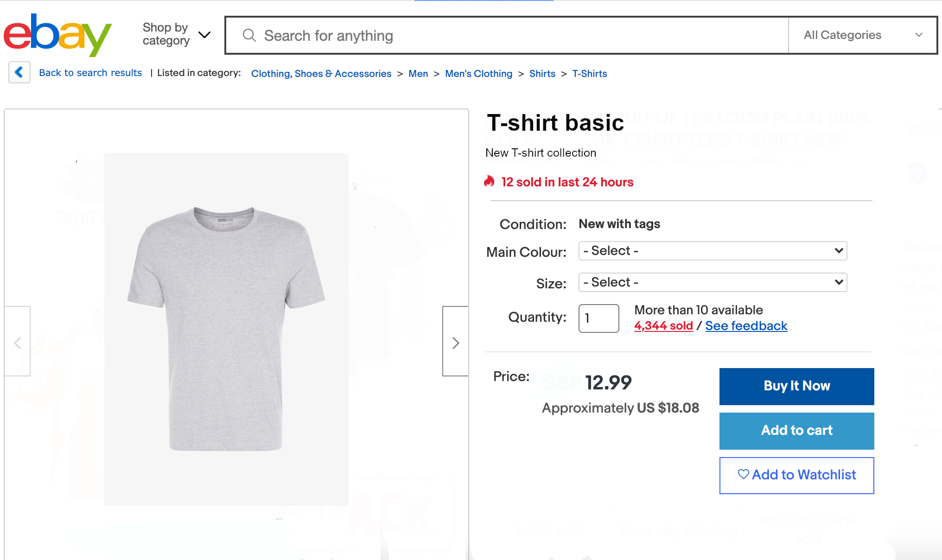Open the Main Colour select dropdown

(713, 251)
